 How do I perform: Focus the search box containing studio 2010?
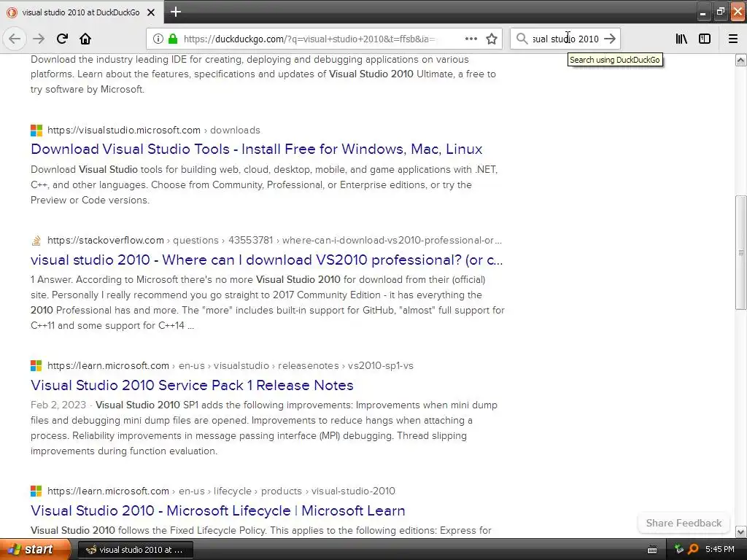click(565, 39)
